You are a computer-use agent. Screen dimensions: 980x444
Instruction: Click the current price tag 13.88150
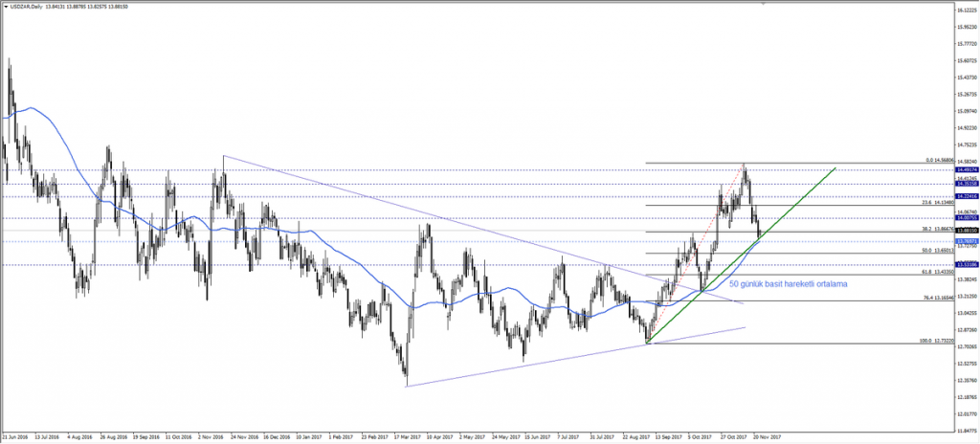[967, 230]
